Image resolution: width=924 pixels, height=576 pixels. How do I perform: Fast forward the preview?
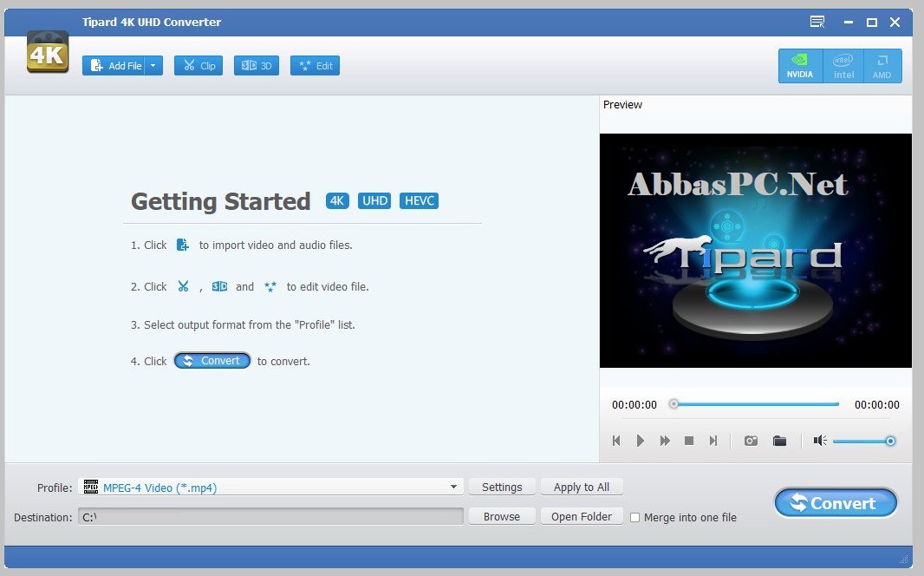(x=665, y=441)
